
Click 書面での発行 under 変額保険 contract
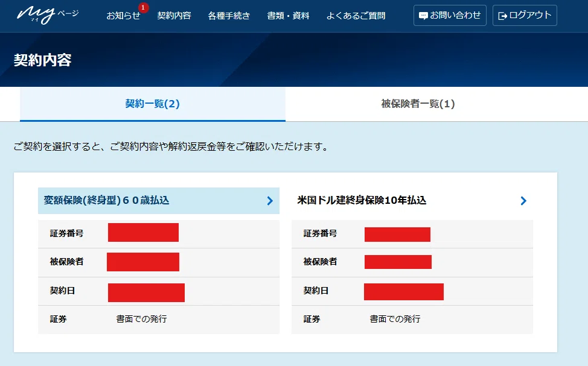coord(142,319)
